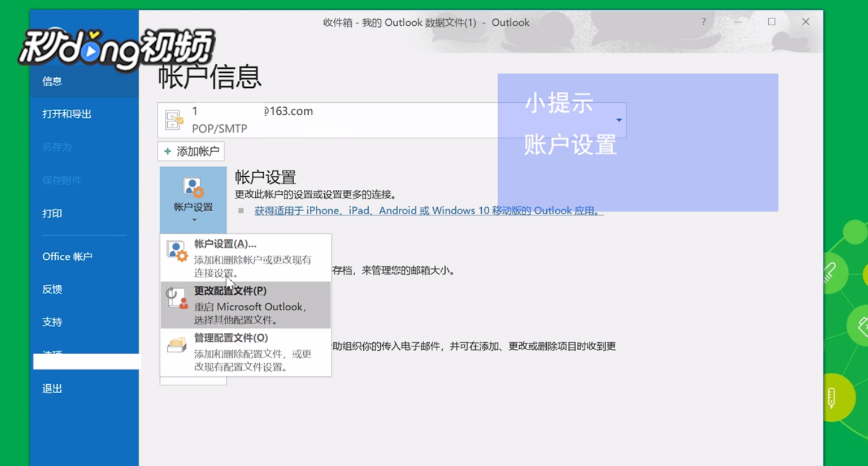This screenshot has width=868, height=466.
Task: Click the 添加帐户 button
Action: (191, 152)
